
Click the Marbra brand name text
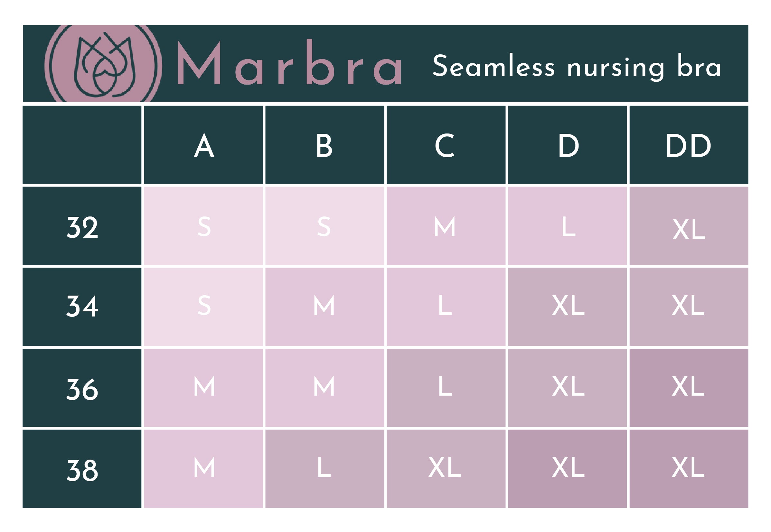289,63
